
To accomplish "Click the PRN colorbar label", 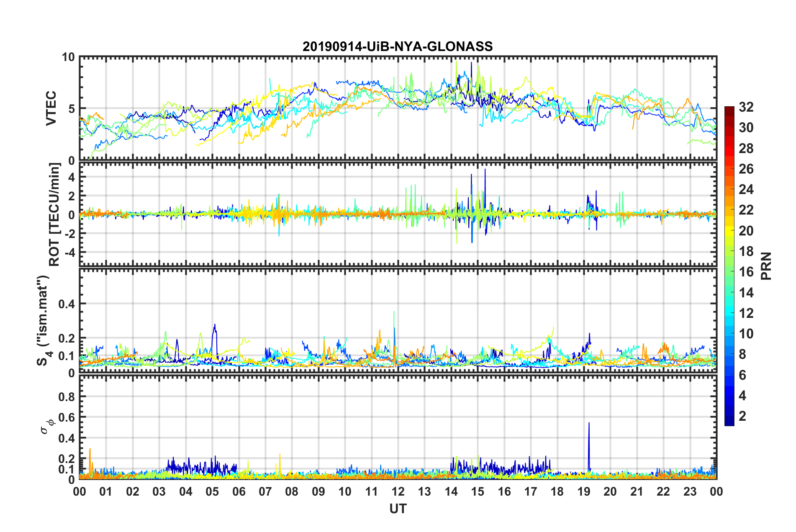I will click(766, 266).
